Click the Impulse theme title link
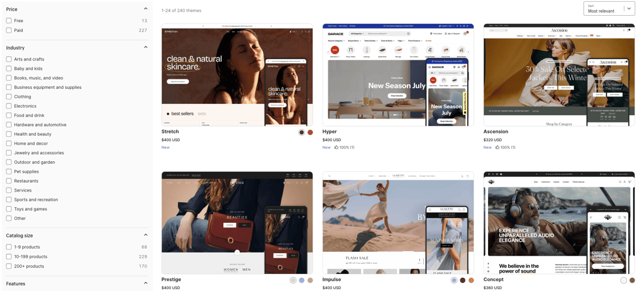 [332, 280]
